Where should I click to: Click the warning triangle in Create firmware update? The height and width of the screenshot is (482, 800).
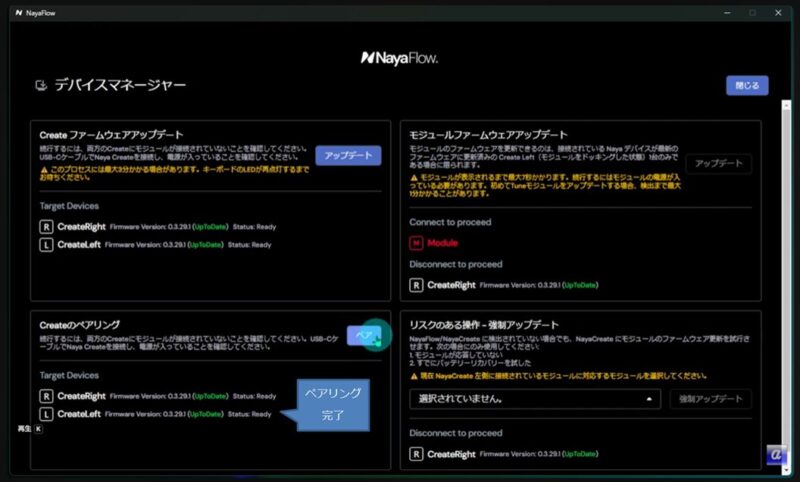tap(44, 169)
